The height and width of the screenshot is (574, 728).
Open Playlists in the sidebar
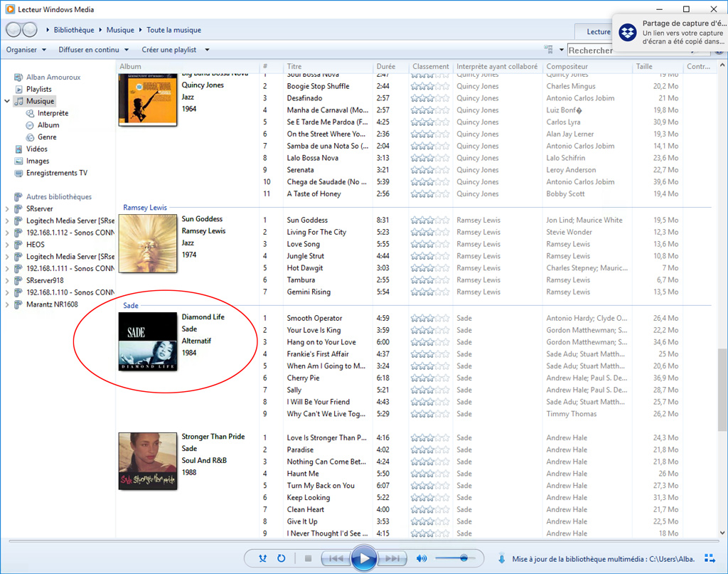tap(38, 89)
